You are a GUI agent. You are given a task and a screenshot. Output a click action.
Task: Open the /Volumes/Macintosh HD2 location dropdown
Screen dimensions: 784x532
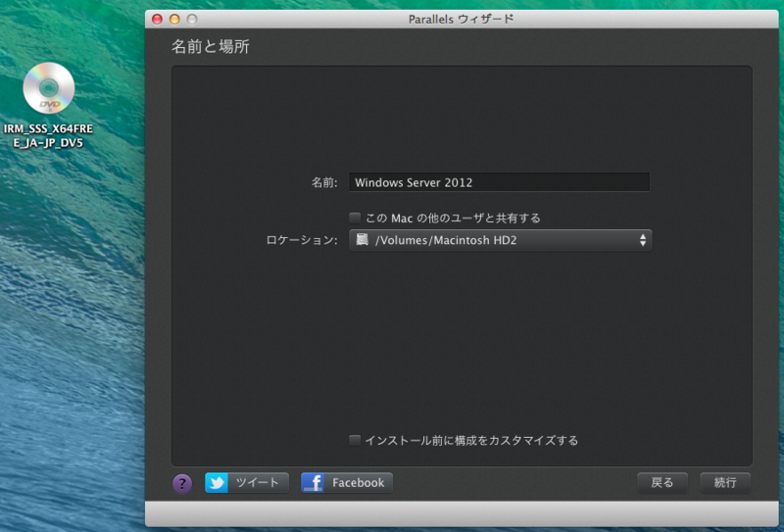pyautogui.click(x=500, y=240)
